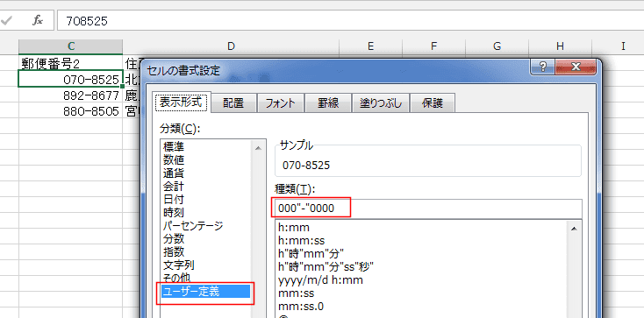
Task: Click the fx insert function icon
Action: coord(38,20)
